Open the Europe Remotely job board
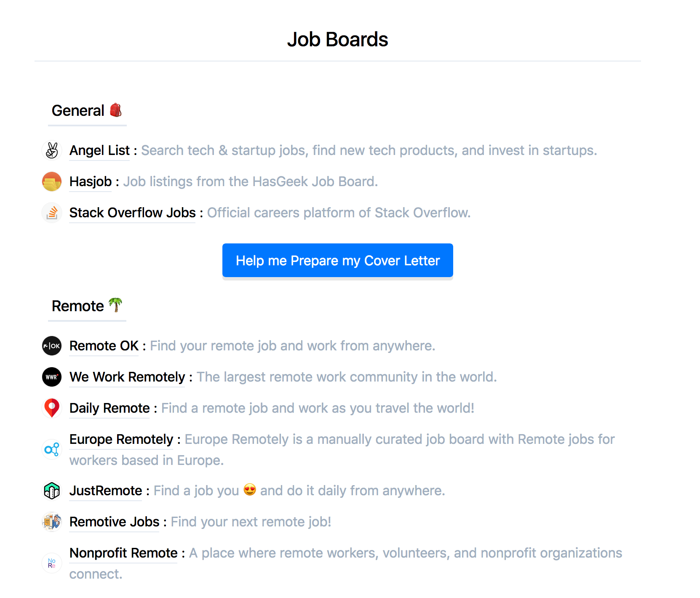Viewport: 700px width, 598px height. click(121, 439)
